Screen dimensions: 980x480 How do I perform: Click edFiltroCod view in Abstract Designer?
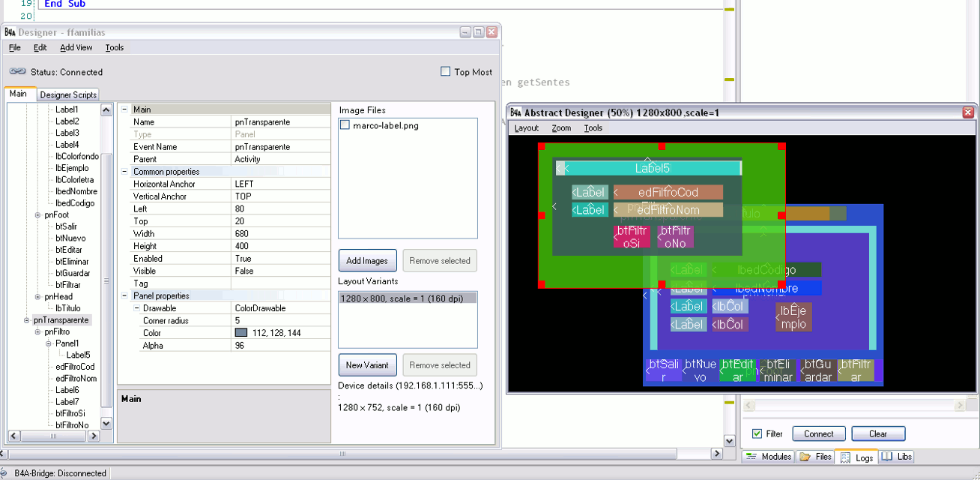click(668, 192)
